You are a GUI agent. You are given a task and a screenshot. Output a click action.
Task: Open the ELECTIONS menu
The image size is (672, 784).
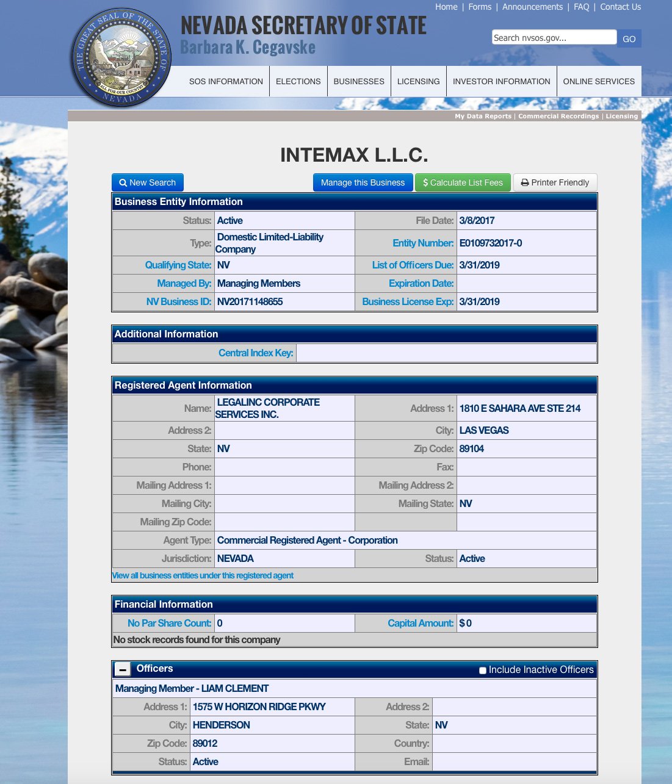[298, 81]
